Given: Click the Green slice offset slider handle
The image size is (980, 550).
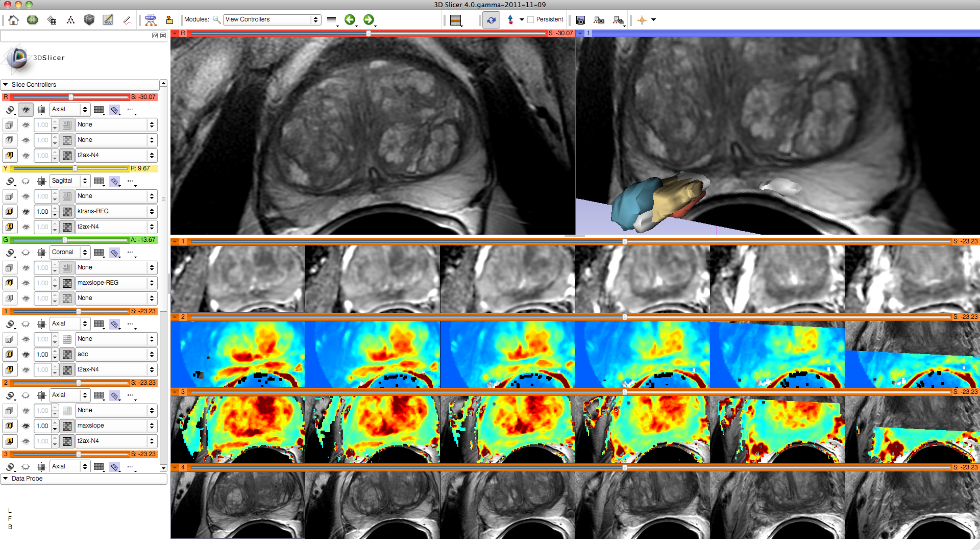Looking at the screenshot, I should tap(65, 240).
